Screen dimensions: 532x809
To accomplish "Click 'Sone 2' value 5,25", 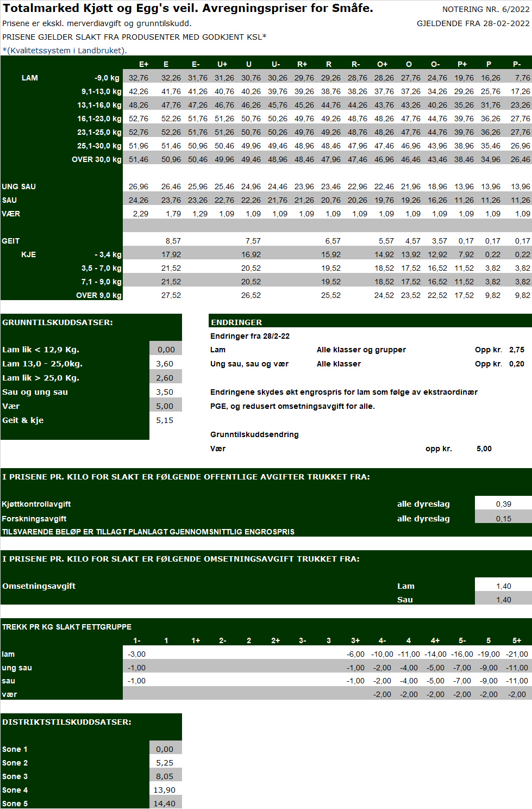I will [x=165, y=763].
